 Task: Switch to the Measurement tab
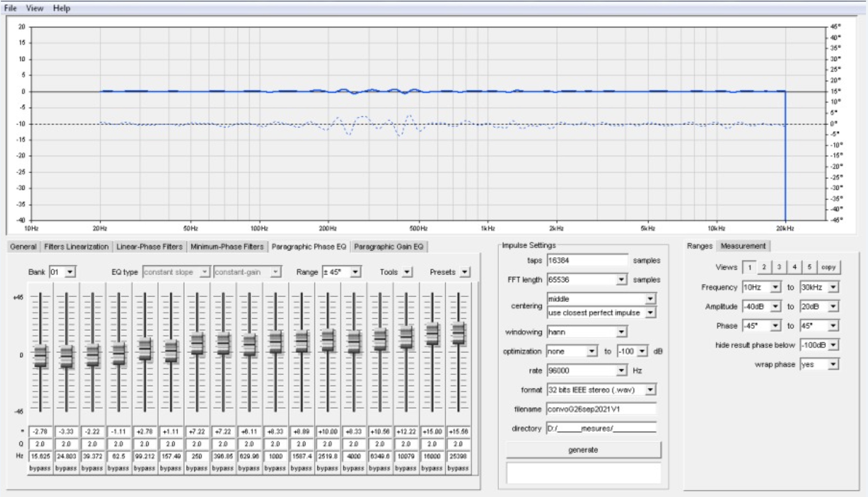pos(743,246)
